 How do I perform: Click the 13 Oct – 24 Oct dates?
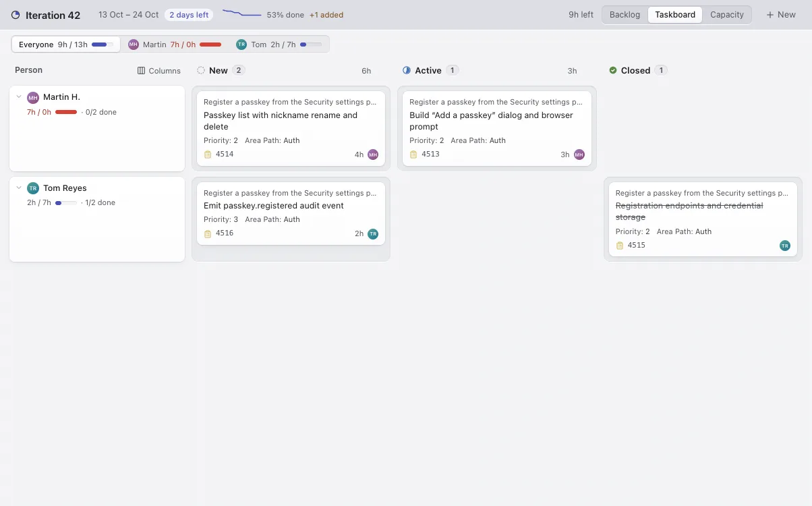[129, 15]
